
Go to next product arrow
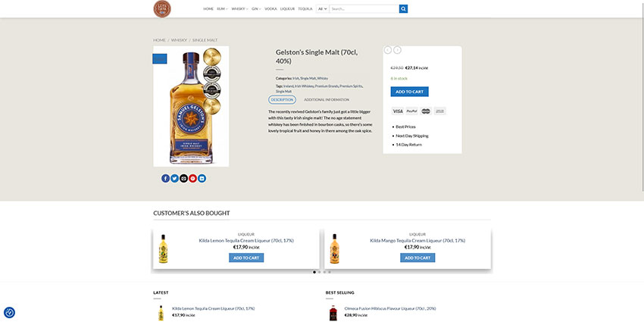(x=397, y=50)
